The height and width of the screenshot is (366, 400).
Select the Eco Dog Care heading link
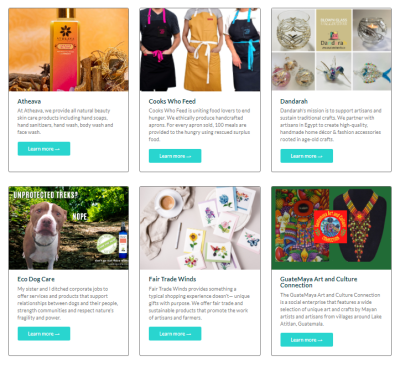coord(36,279)
